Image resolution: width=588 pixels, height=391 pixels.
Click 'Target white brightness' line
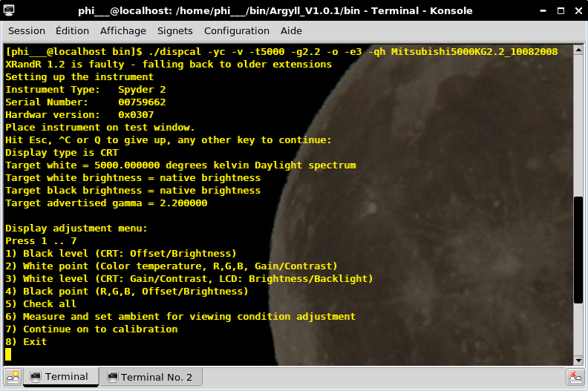point(133,177)
